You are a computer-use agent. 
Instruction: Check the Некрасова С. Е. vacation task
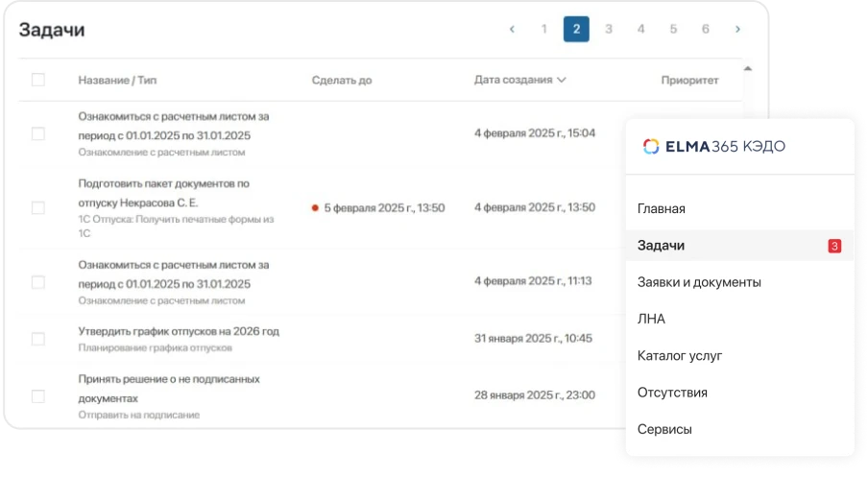[38, 207]
